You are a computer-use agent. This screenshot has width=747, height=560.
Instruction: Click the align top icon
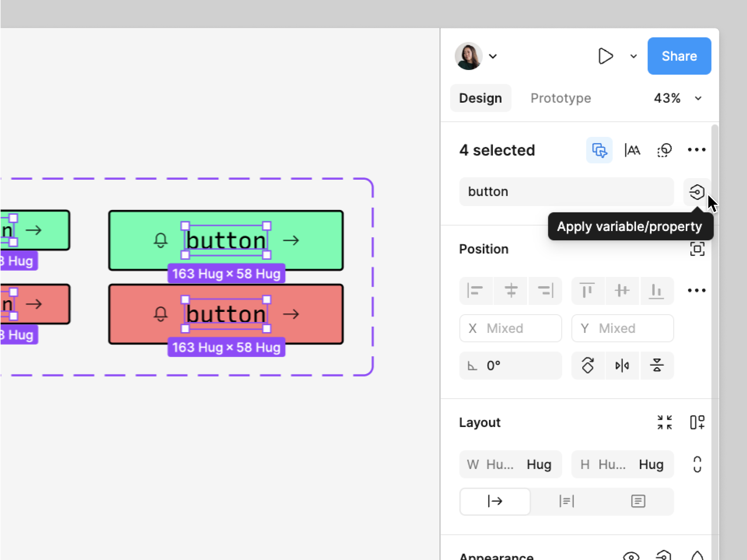(587, 290)
